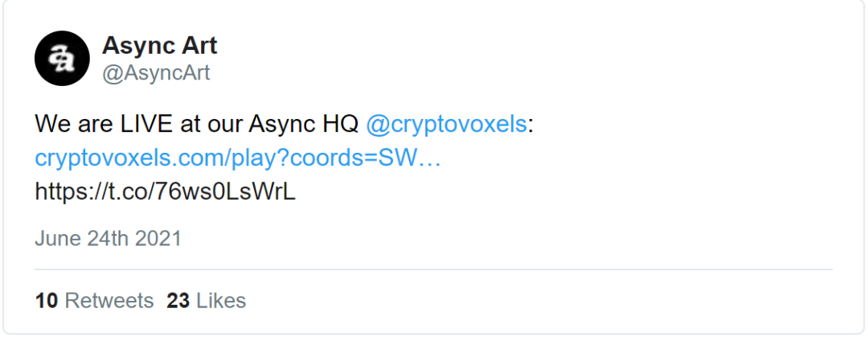Open the cryptovoxels.com/play coords link
The width and height of the screenshot is (868, 337).
(x=238, y=158)
